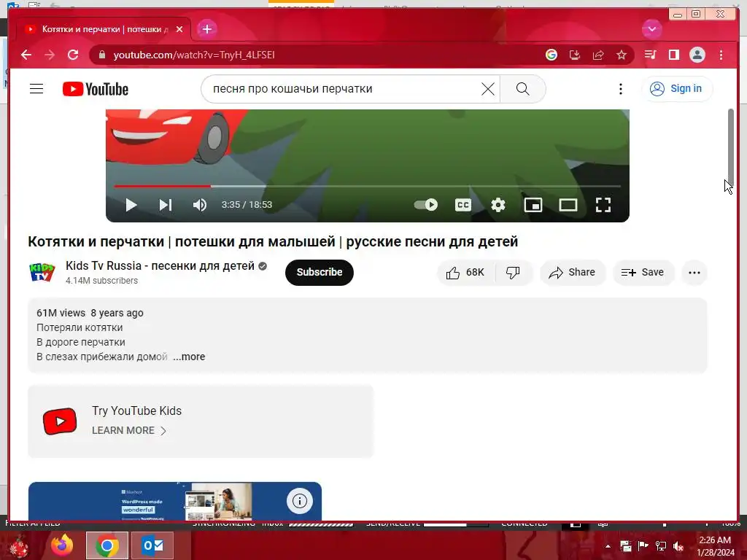Open Chrome media controls icon

(650, 55)
